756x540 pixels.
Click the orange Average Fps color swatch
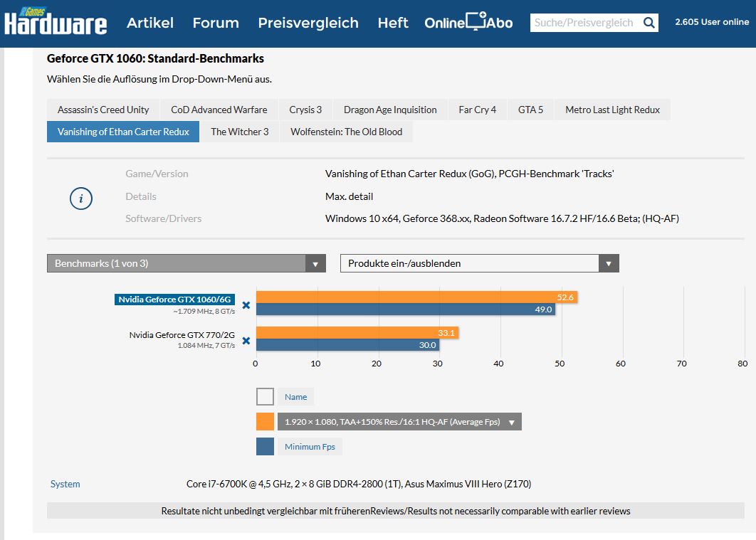[265, 422]
